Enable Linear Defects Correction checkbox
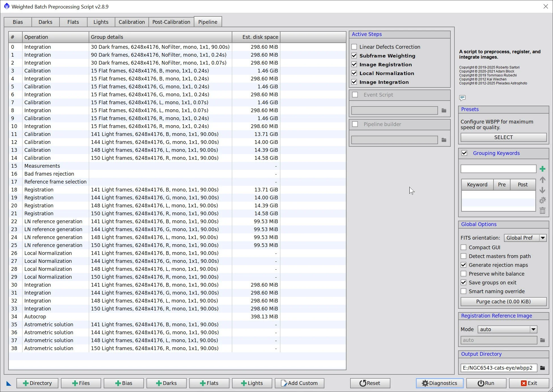 354,47
